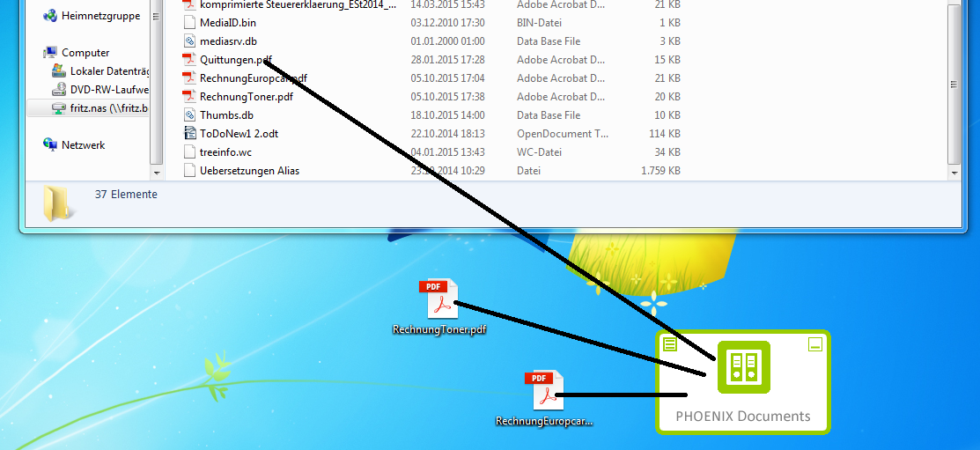Image resolution: width=980 pixels, height=450 pixels.
Task: Click the MediaID.bin file icon
Action: click(189, 23)
